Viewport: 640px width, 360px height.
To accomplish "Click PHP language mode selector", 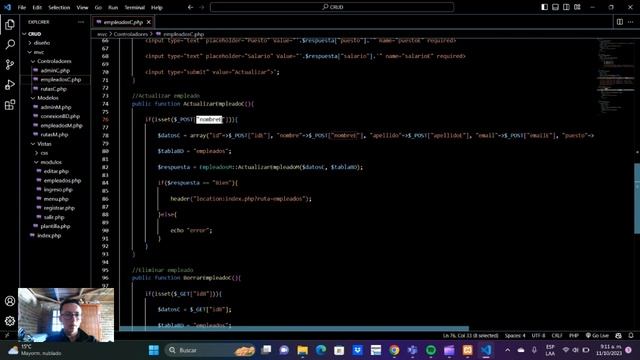I will (x=574, y=336).
